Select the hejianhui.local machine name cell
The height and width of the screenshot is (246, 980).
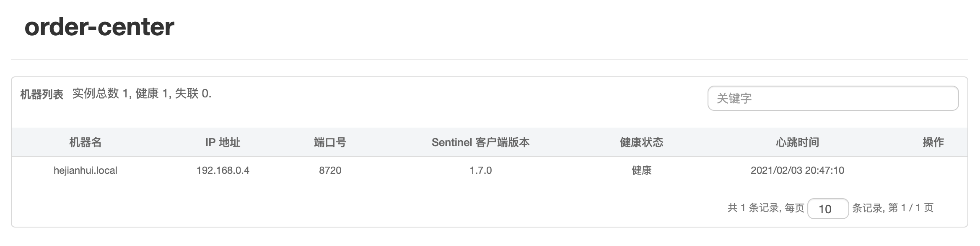coord(86,170)
